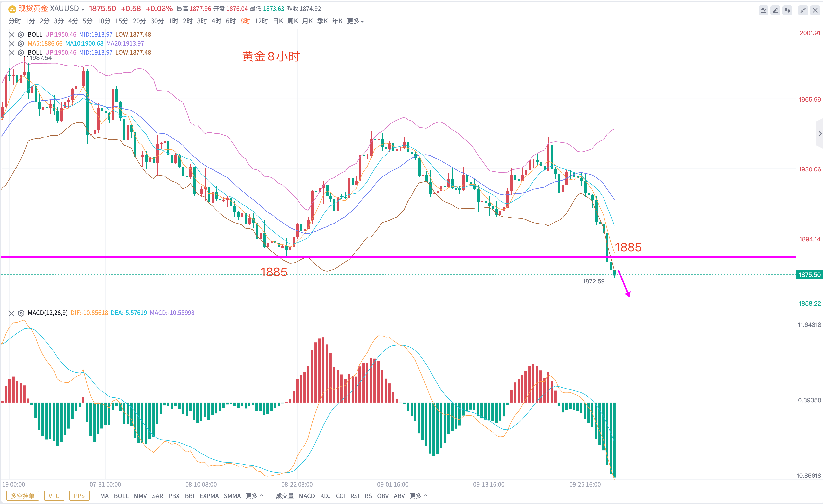Select the pencil drawing tool icon

coord(775,10)
